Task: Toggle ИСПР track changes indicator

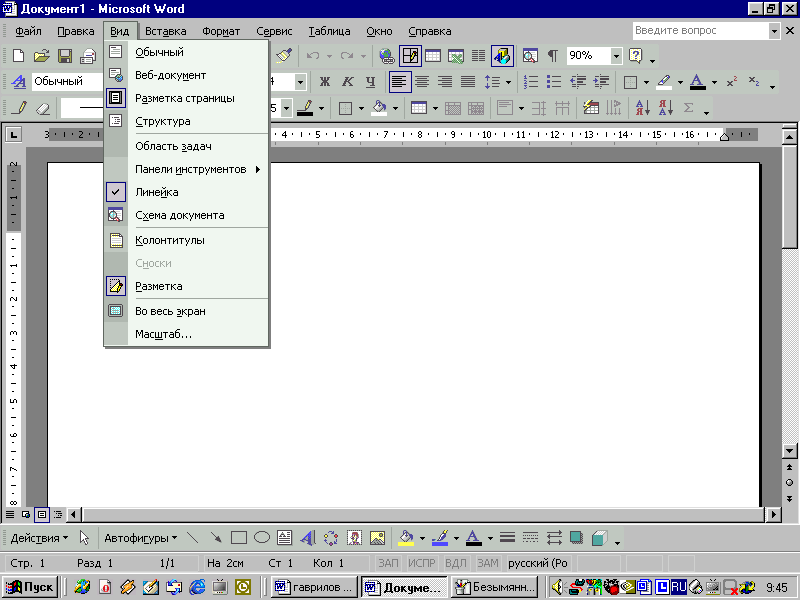Action: (x=421, y=563)
